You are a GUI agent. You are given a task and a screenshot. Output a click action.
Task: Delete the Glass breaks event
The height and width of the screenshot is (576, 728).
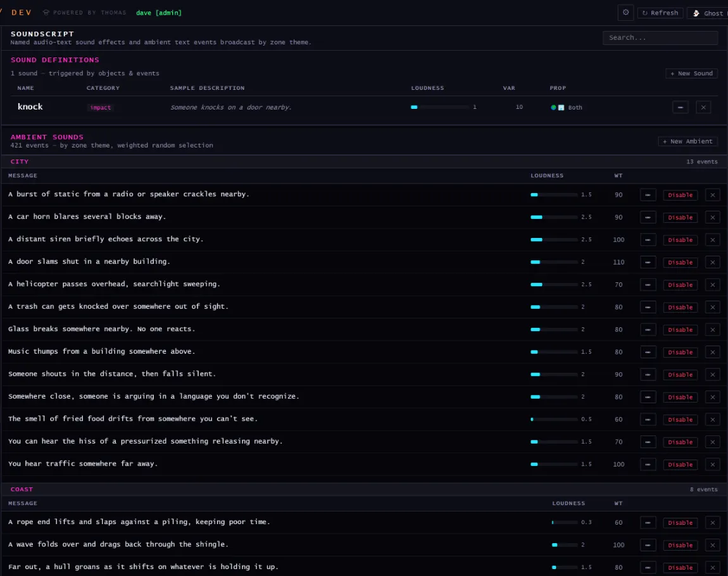[713, 330]
